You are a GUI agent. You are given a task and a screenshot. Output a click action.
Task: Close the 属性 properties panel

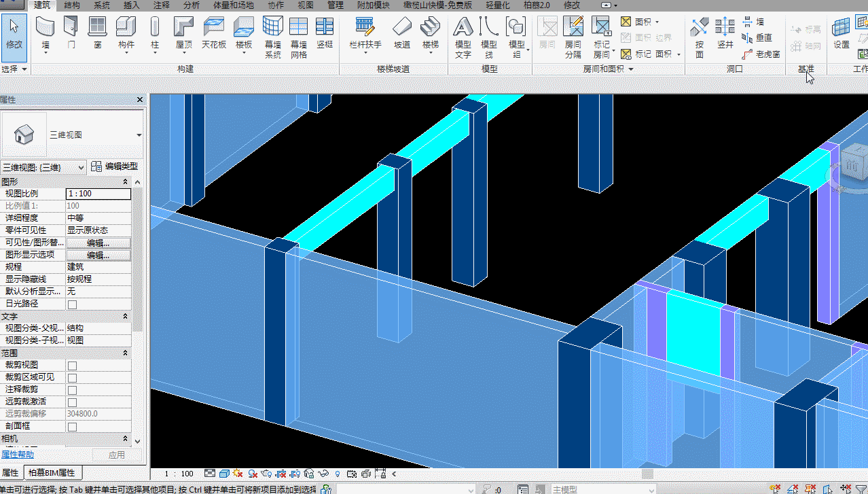tap(140, 100)
